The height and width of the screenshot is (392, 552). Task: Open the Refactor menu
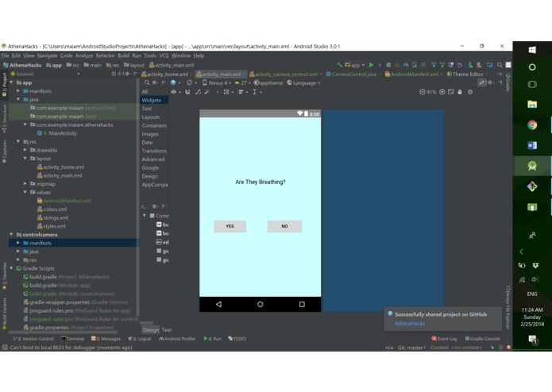coord(106,56)
